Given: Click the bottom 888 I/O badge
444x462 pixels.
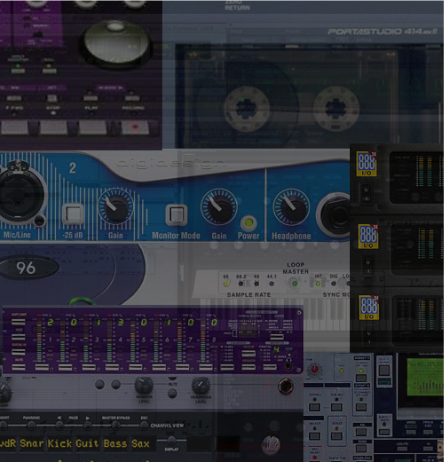Looking at the screenshot, I should click(x=369, y=307).
